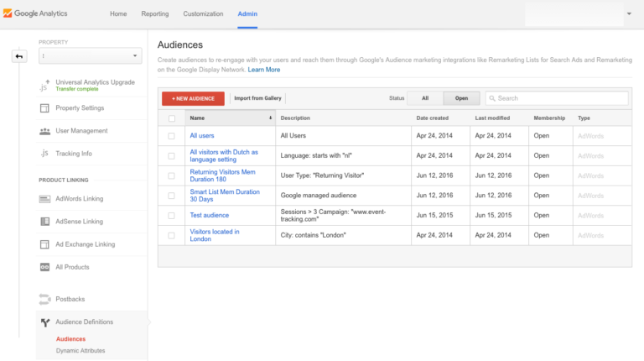Image resolution: width=644 pixels, height=361 pixels.
Task: Click the audience Search field
Action: coord(557,98)
